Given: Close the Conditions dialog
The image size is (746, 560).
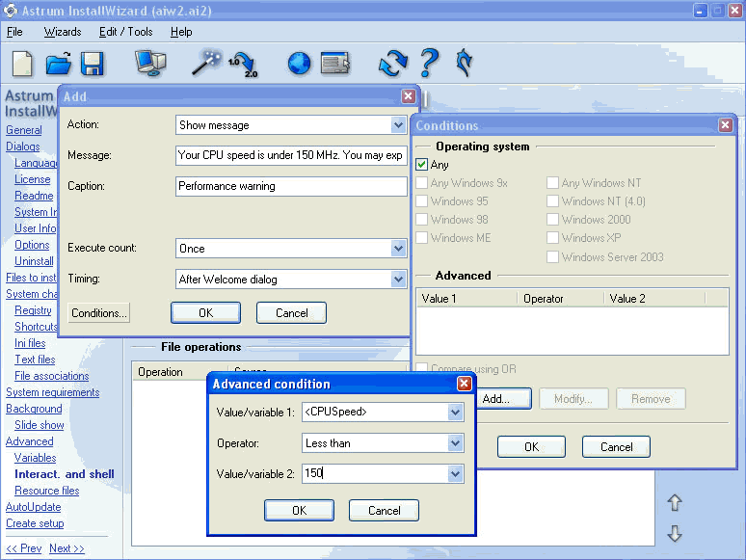Looking at the screenshot, I should click(725, 124).
